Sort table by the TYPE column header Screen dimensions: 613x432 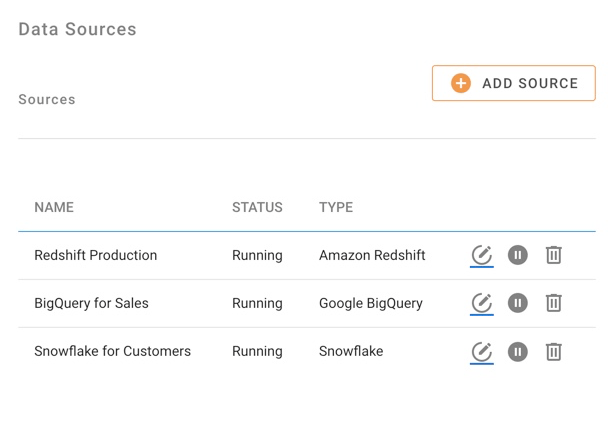(336, 207)
